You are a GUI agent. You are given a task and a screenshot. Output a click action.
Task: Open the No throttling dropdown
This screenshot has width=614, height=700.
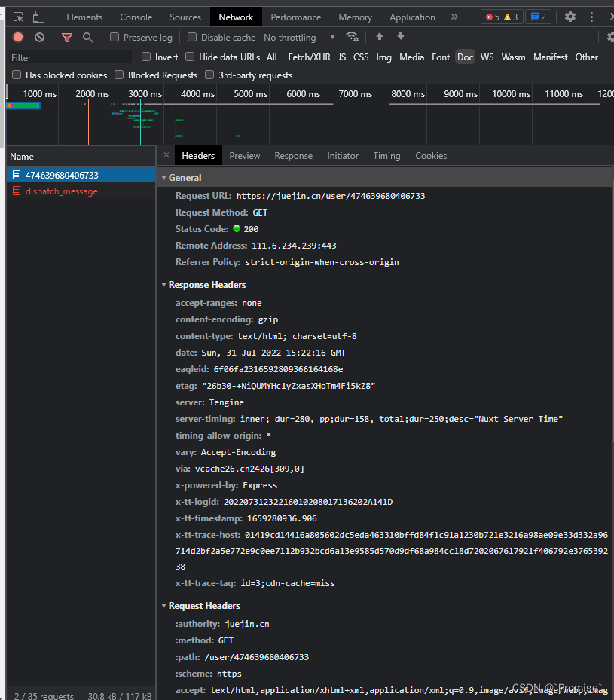299,38
